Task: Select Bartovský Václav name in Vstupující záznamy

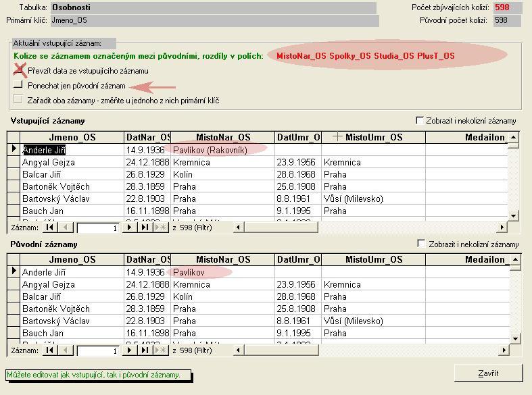Action: [56, 199]
